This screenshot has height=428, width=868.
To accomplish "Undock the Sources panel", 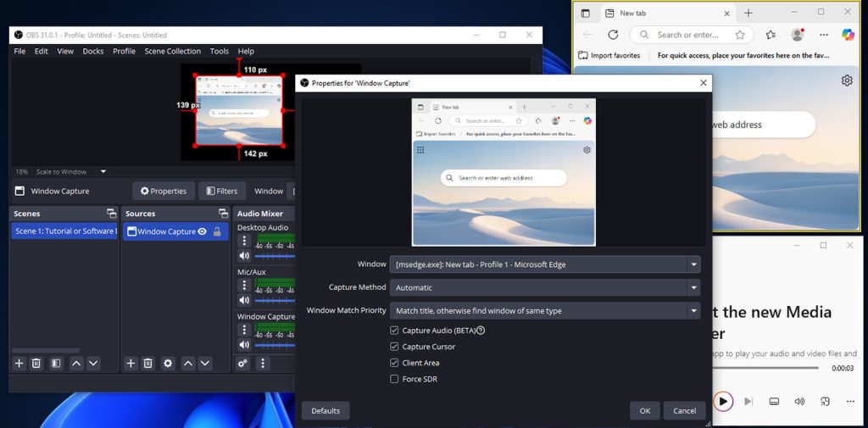I will pos(223,214).
